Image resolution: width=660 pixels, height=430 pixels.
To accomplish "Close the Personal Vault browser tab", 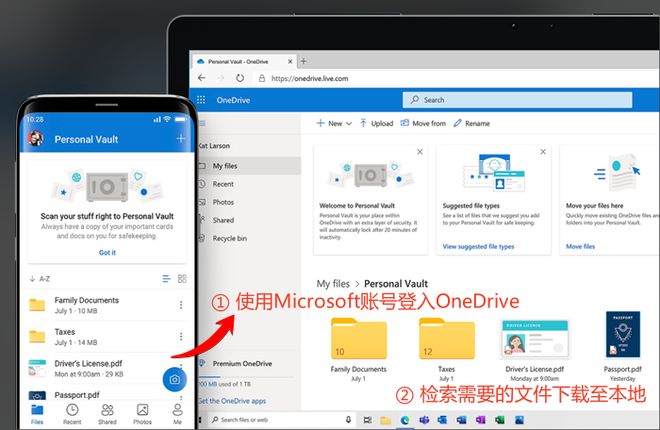I will tap(290, 61).
